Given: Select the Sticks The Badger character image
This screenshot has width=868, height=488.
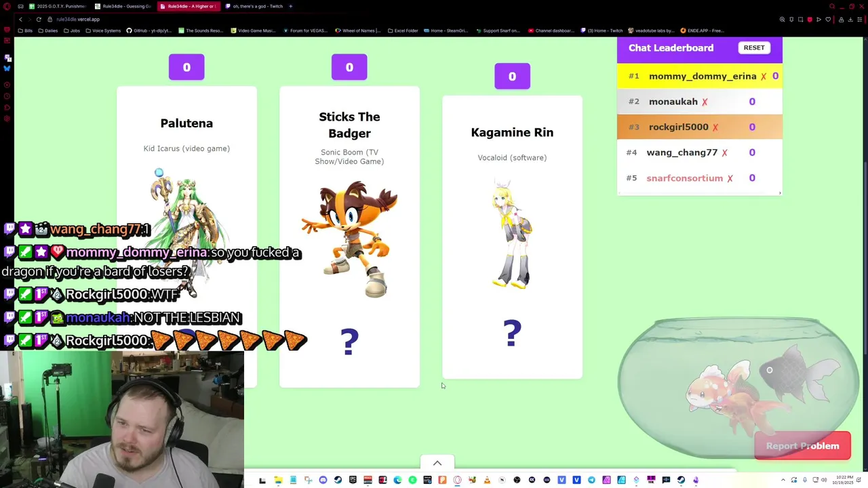Looking at the screenshot, I should point(349,239).
